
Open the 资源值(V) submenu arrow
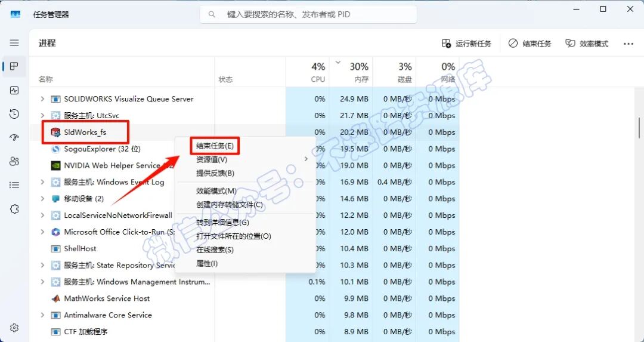coord(306,159)
